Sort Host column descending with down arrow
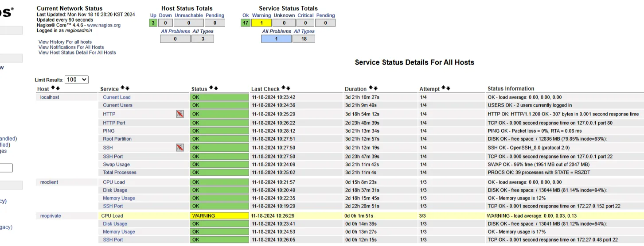Image resolution: width=644 pixels, height=246 pixels. click(58, 88)
